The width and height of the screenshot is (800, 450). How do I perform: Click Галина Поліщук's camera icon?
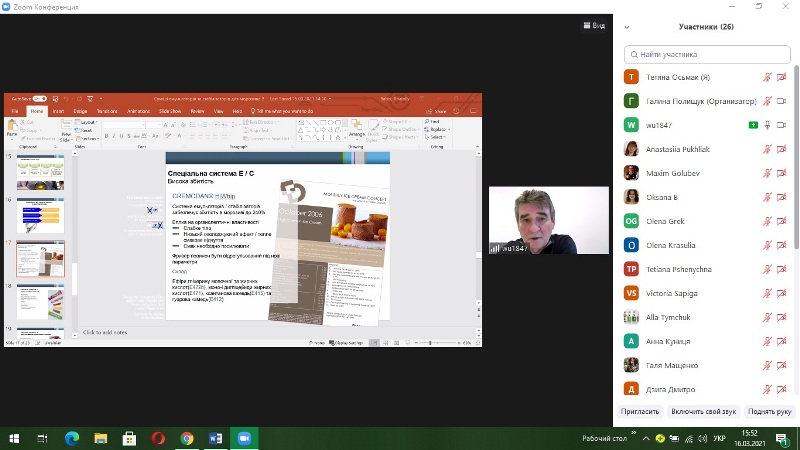(783, 101)
